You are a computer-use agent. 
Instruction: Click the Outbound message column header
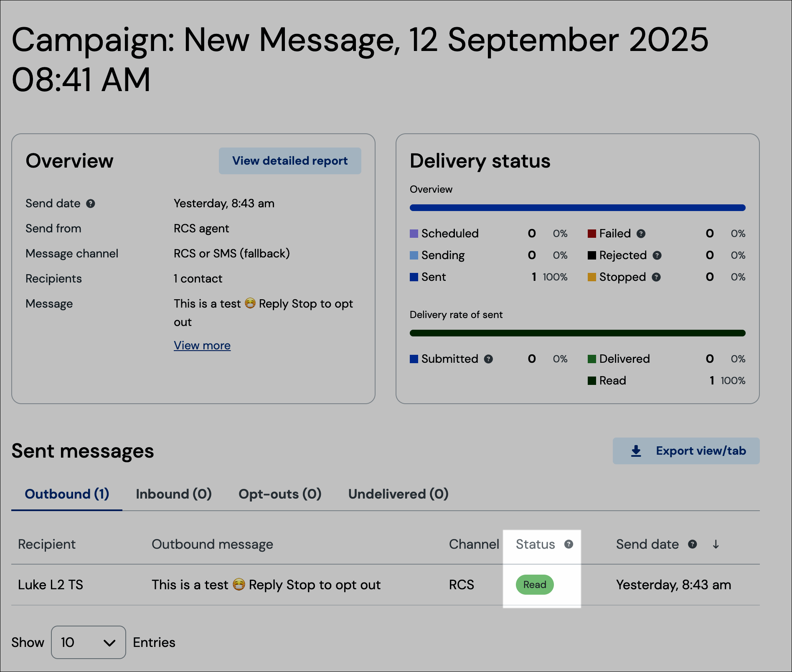(212, 544)
